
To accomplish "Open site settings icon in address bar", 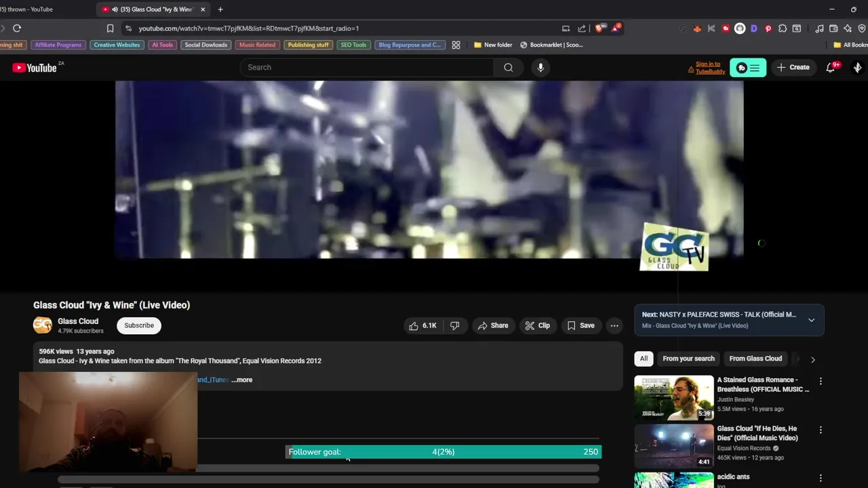I will [128, 28].
